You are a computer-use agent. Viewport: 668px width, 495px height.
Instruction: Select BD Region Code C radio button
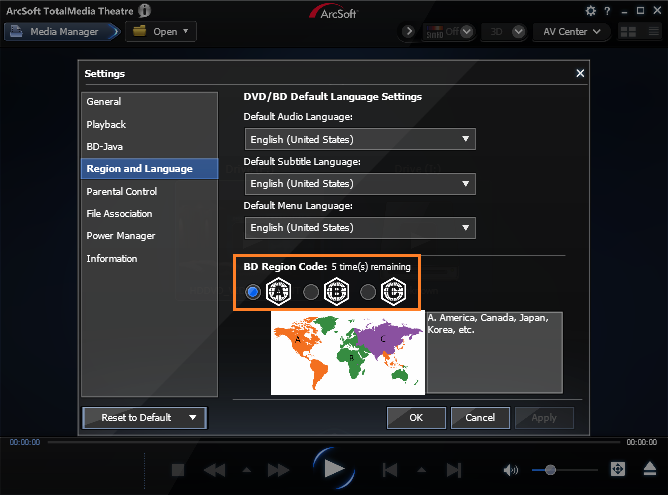369,292
